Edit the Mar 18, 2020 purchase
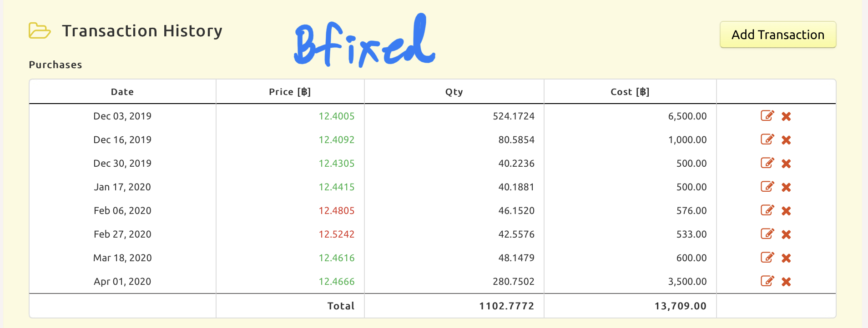Image resolution: width=868 pixels, height=328 pixels. point(767,258)
